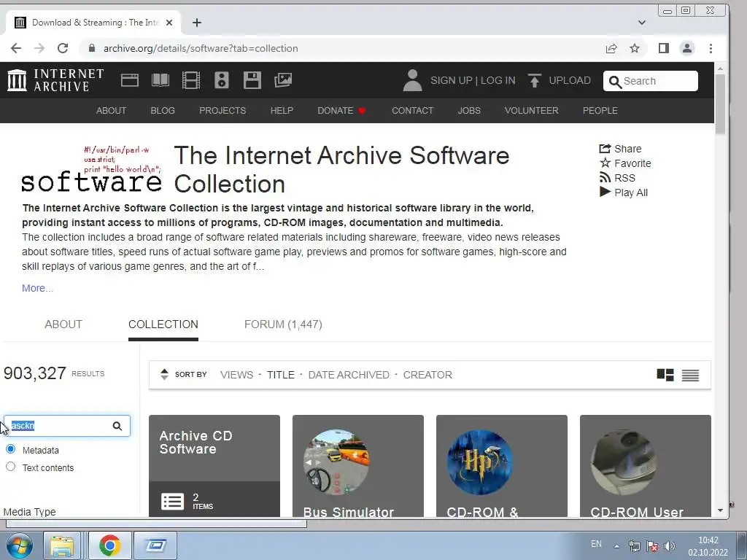Screen dimensions: 747x560
Task: Click the header Search field
Action: [x=650, y=81]
